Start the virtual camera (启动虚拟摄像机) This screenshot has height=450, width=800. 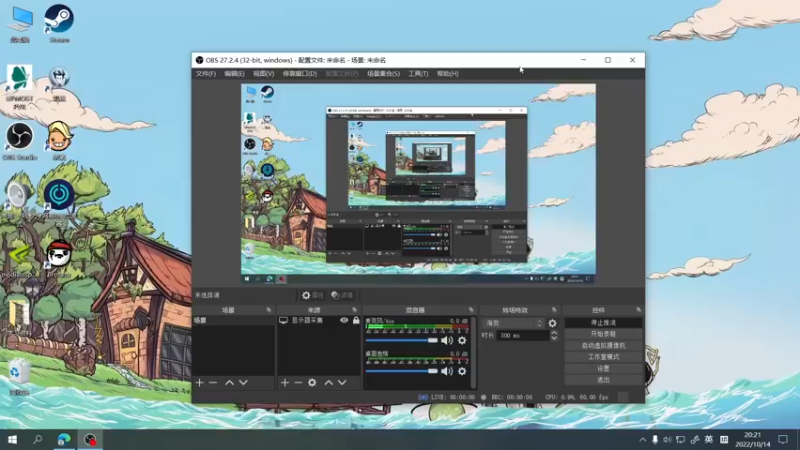click(x=604, y=345)
